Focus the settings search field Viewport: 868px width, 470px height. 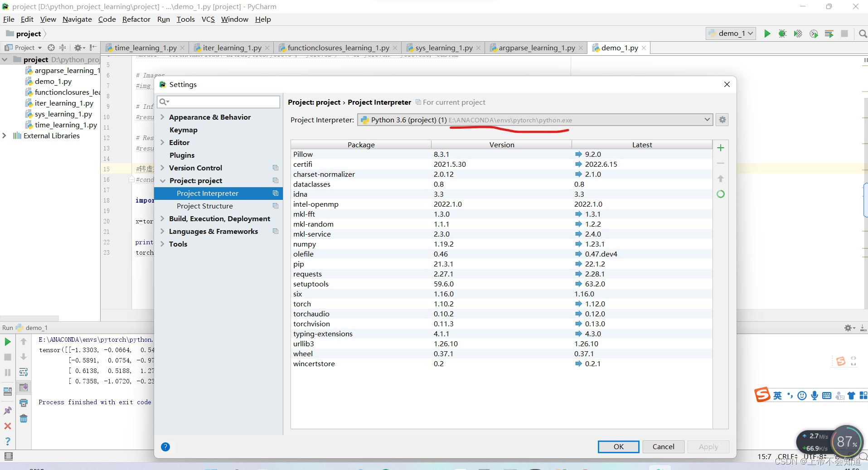pyautogui.click(x=218, y=102)
